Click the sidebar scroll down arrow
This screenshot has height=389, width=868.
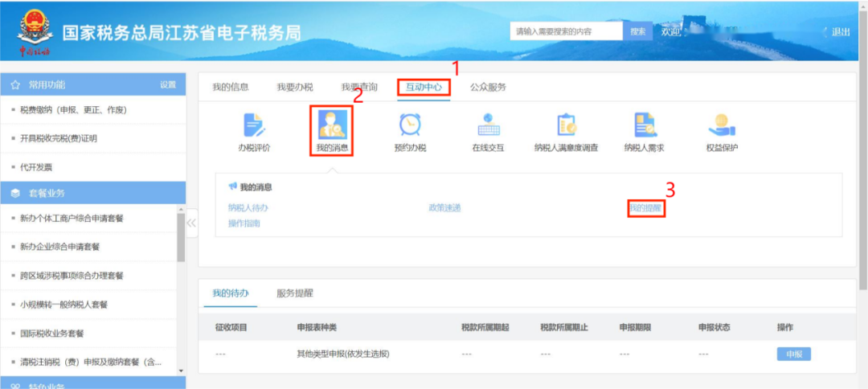click(x=181, y=371)
